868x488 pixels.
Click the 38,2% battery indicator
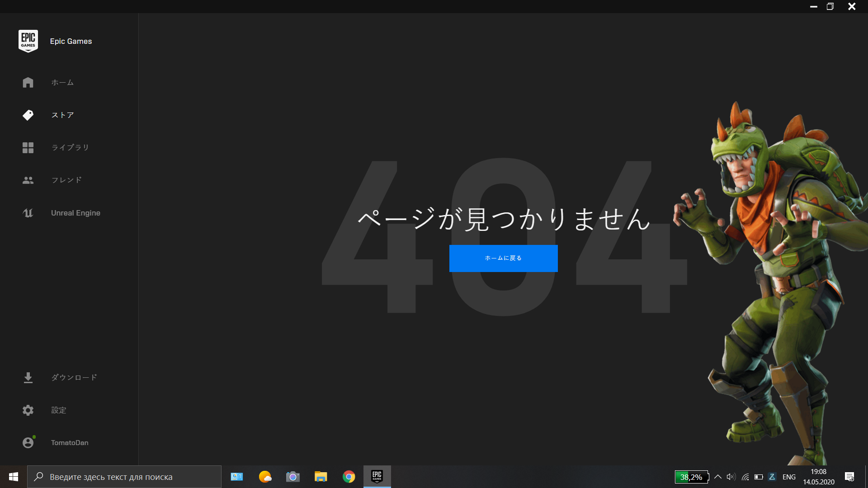tap(692, 477)
